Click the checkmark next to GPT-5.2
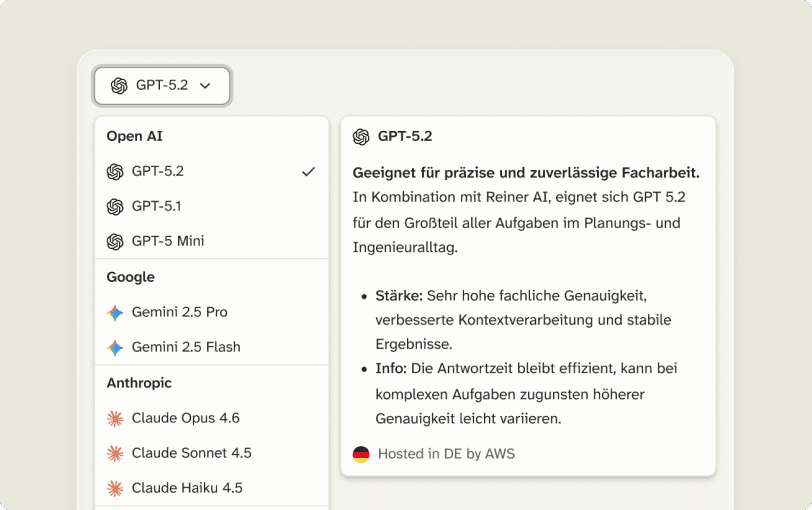 (308, 171)
